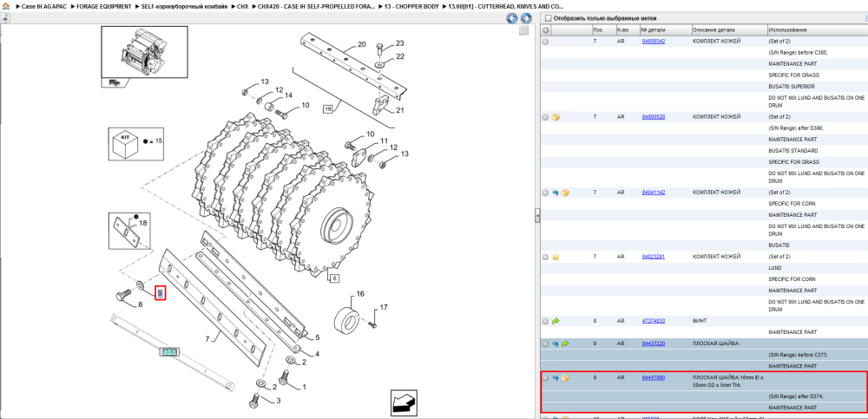The height and width of the screenshot is (419, 868).
Task: Select callout 20 on the diagram
Action: click(361, 44)
